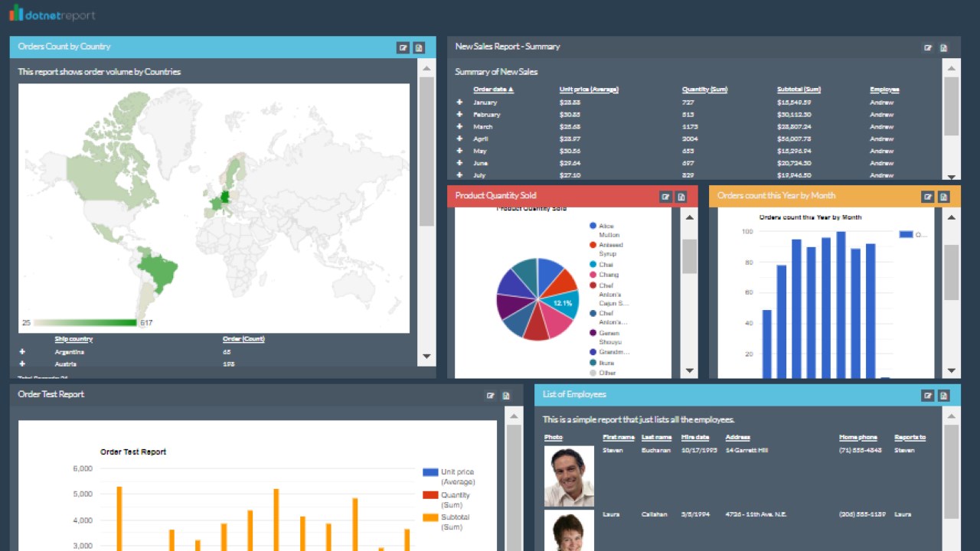This screenshot has height=551, width=980.
Task: Export New Sales Report - Summary file
Action: (x=943, y=47)
